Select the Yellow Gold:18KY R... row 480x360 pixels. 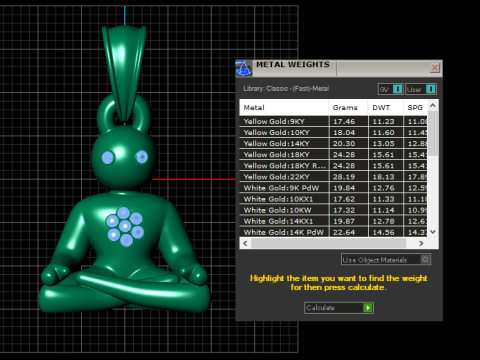click(x=333, y=166)
